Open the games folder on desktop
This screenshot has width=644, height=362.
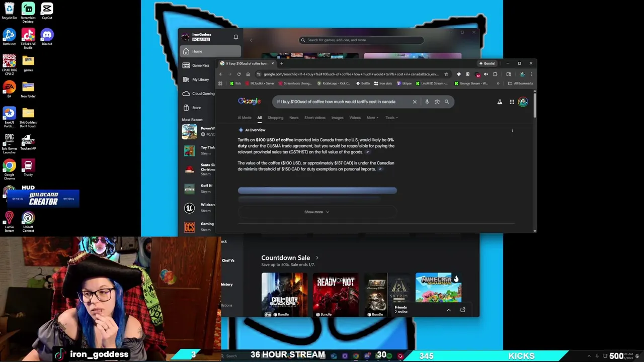point(28,63)
